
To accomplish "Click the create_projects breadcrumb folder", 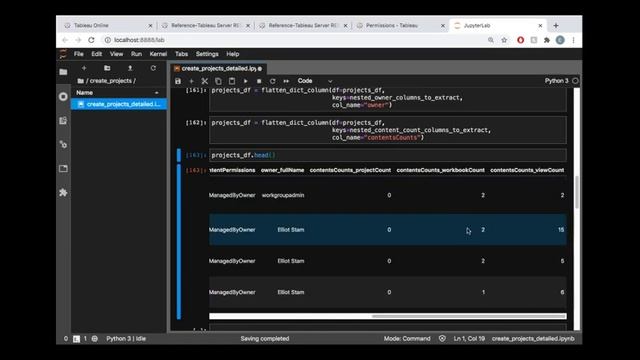I will click(x=111, y=81).
